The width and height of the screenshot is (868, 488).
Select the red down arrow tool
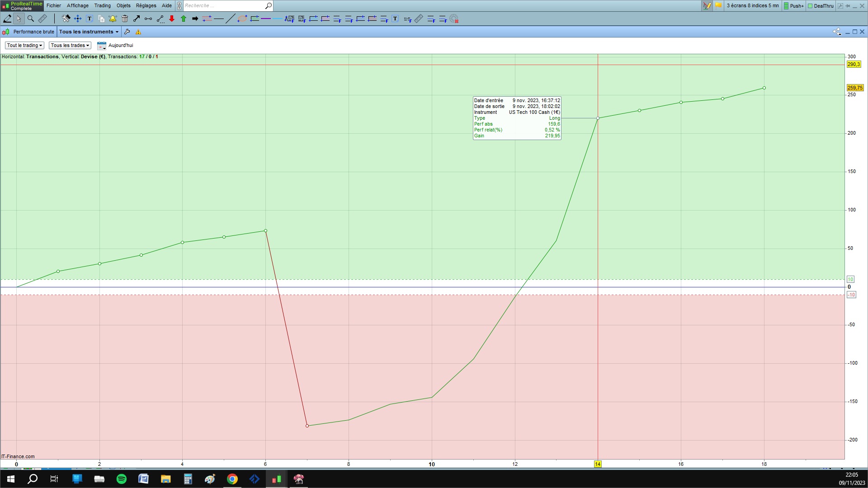[172, 19]
